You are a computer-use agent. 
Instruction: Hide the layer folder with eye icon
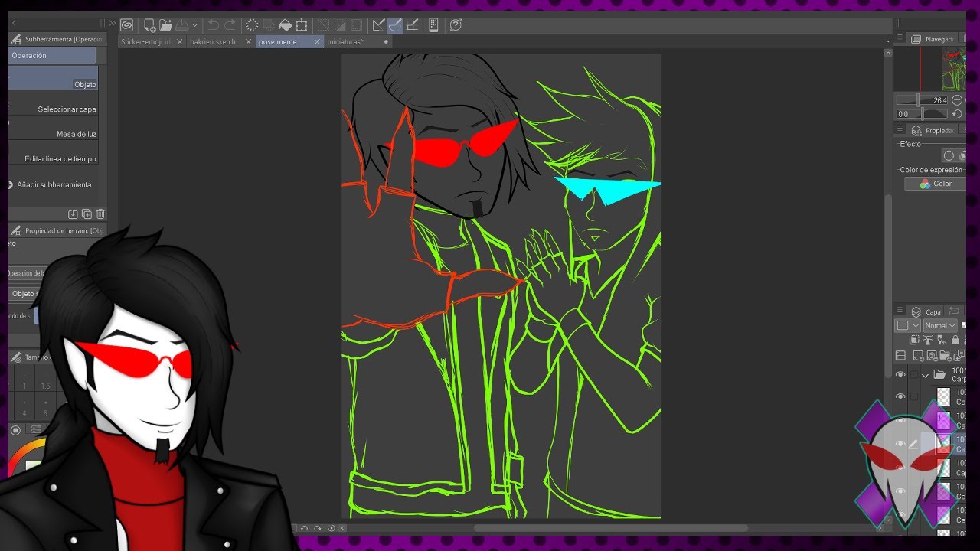[x=900, y=374]
